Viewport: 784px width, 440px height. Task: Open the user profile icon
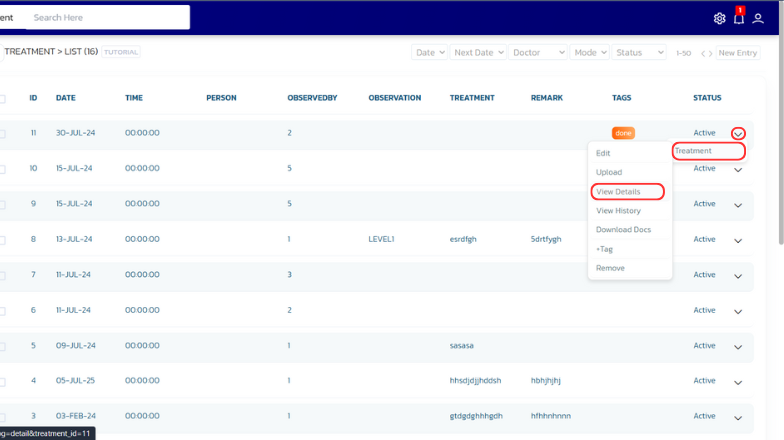(758, 18)
